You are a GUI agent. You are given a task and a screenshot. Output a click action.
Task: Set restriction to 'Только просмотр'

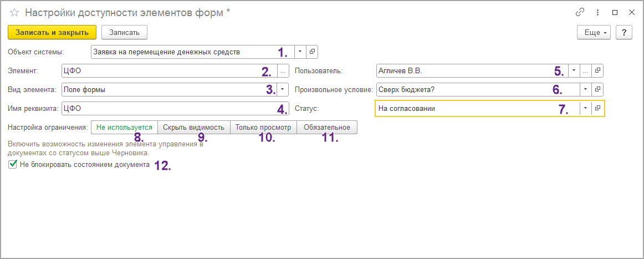[x=263, y=127]
